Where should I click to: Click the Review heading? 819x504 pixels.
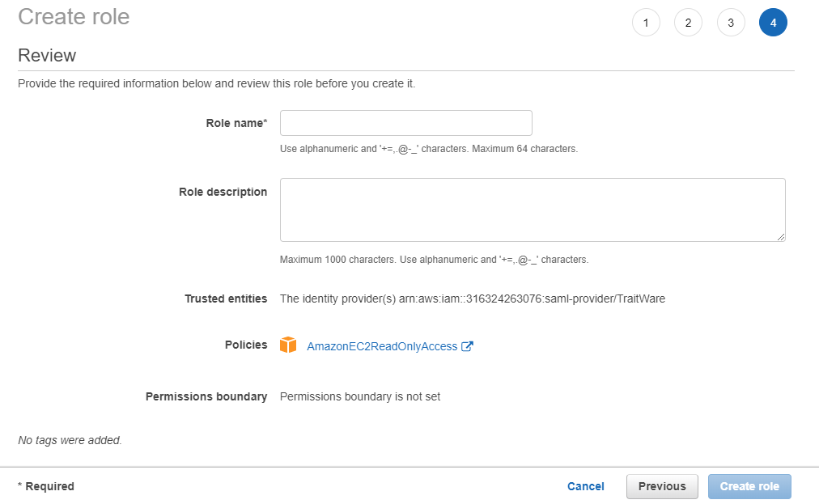(47, 55)
